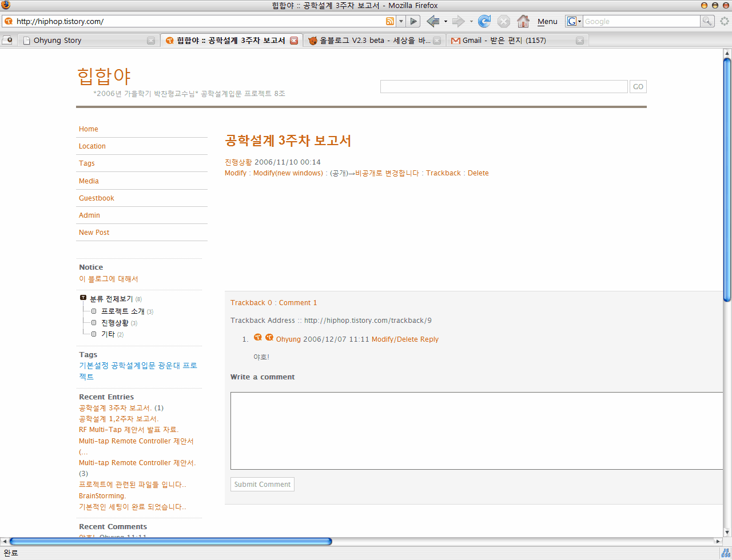Open the Back button history dropdown
732x560 pixels.
coord(445,21)
